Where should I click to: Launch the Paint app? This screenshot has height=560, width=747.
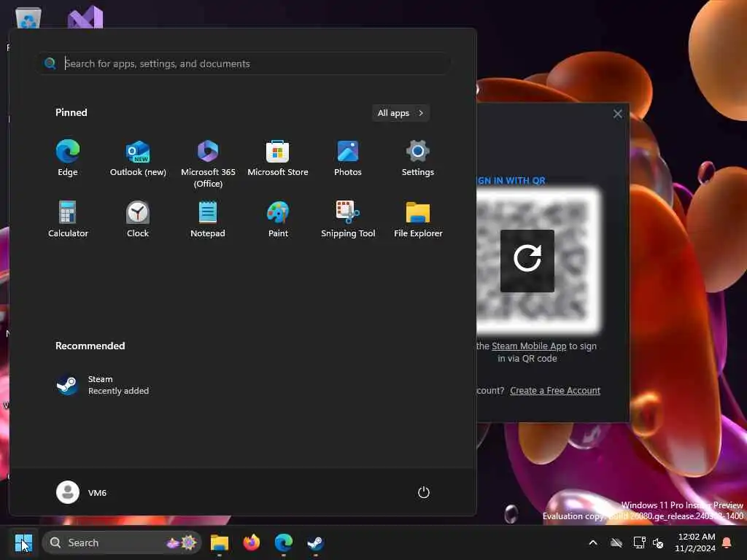(x=278, y=219)
